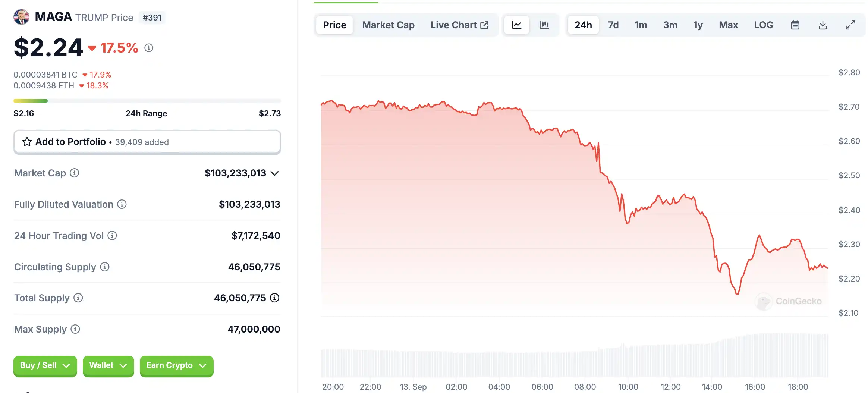Screen dimensions: 868x393
Task: Open the calendar date range picker
Action: pos(795,25)
